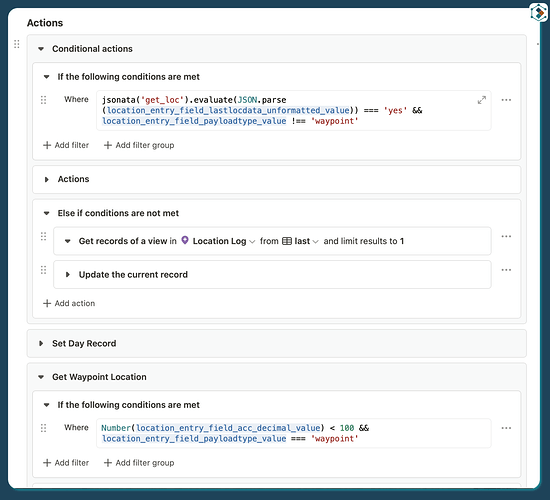Click the app logo in top-right corner
The width and height of the screenshot is (550, 500).
point(538,13)
